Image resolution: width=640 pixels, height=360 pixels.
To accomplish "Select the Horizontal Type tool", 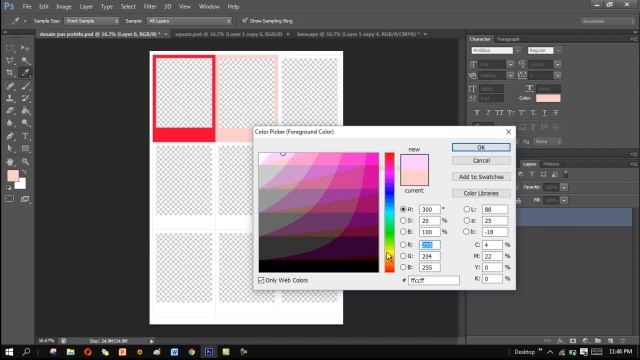I will pos(25,136).
